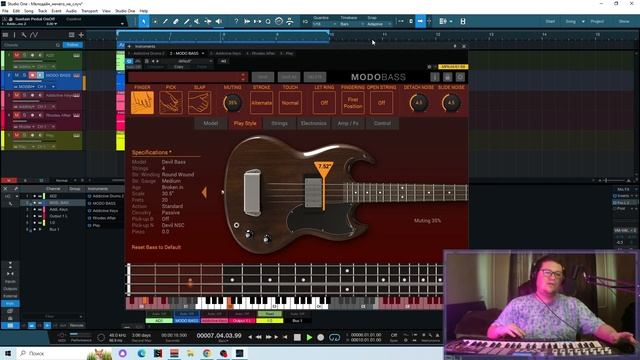Switch to the Model tab
The width and height of the screenshot is (640, 360).
(x=211, y=123)
